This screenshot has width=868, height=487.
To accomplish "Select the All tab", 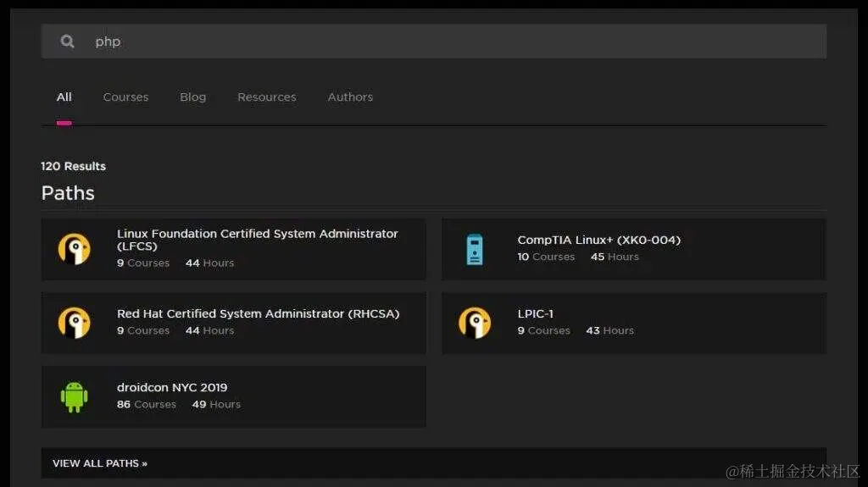I will 64,97.
